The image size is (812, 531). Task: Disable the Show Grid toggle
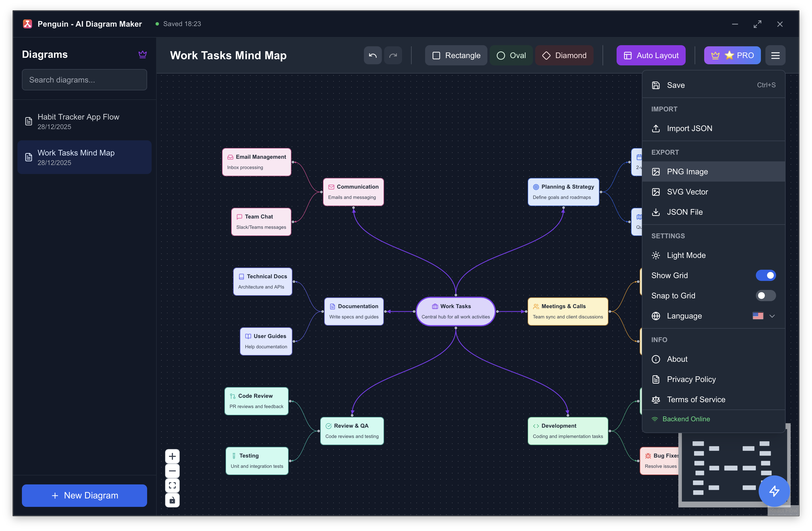tap(766, 275)
